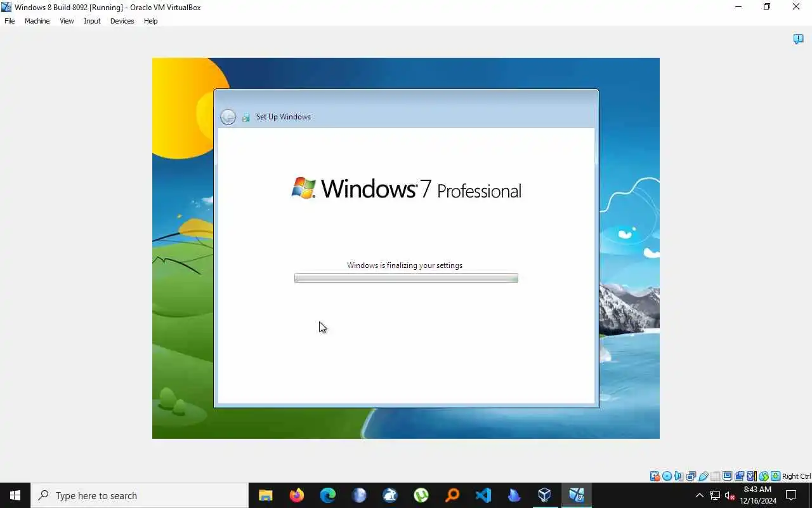
Task: Click the setup icon beside Set Up Windows
Action: (246, 117)
